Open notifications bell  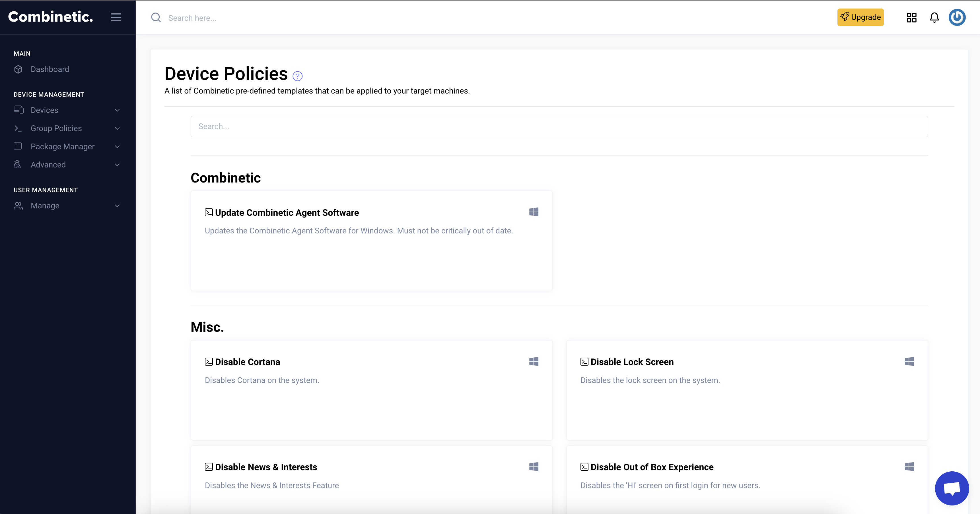tap(934, 18)
